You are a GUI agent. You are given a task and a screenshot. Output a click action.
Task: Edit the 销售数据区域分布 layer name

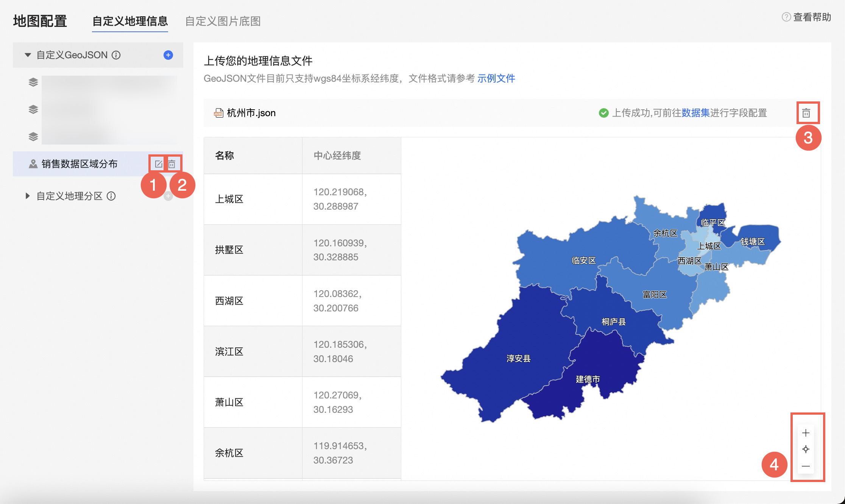tap(159, 164)
